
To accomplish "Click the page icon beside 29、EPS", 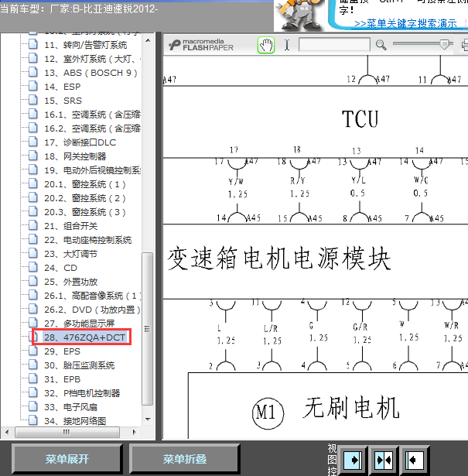I will 33,351.
